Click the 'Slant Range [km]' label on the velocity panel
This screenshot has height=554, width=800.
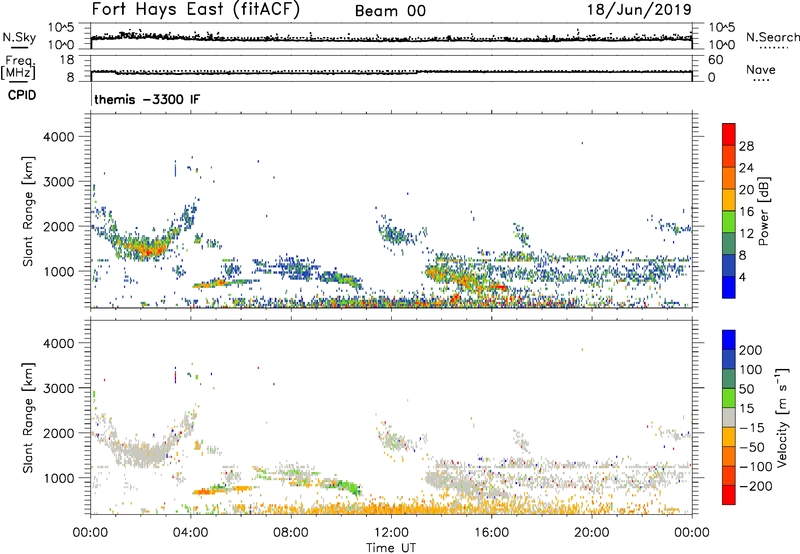28,417
